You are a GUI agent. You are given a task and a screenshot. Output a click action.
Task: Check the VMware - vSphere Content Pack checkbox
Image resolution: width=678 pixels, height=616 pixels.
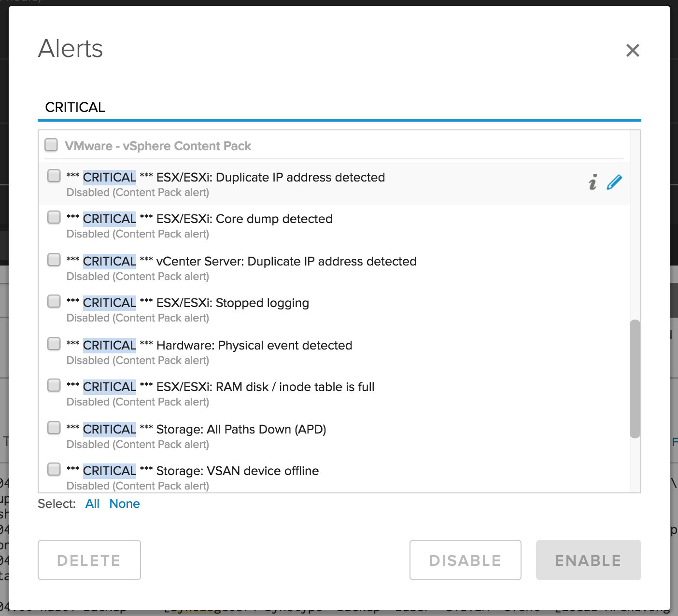tap(51, 145)
